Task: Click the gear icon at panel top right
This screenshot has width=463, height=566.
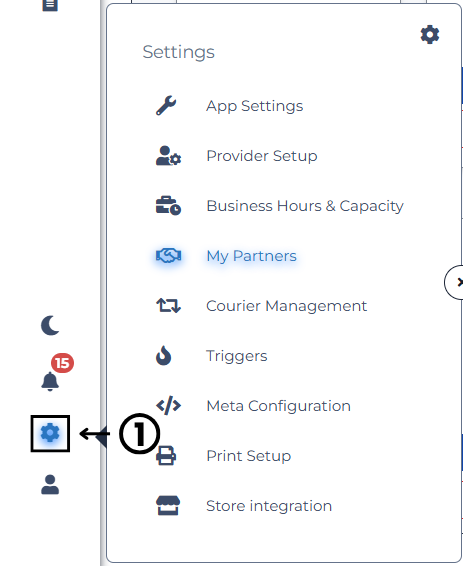Action: [x=430, y=35]
